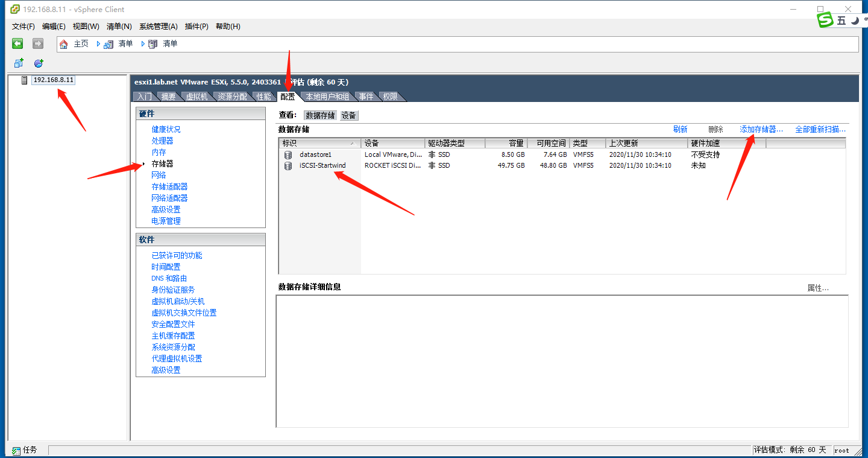Click the green back navigation arrow

17,43
